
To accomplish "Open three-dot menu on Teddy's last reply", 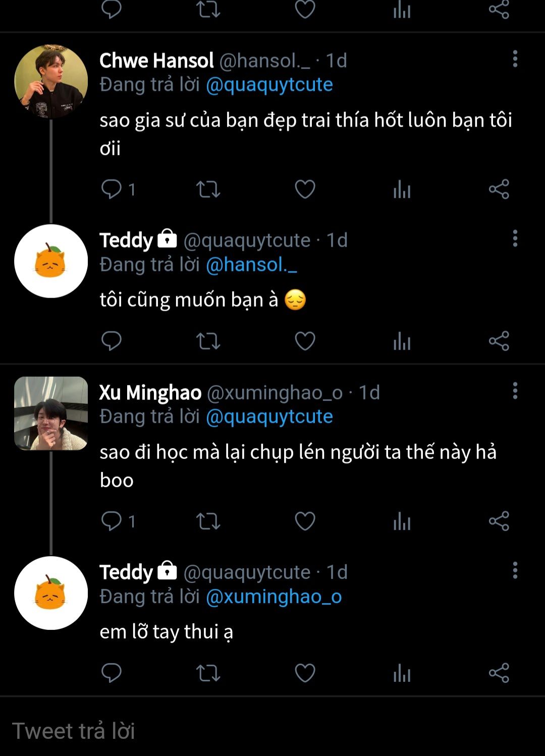I will (515, 570).
